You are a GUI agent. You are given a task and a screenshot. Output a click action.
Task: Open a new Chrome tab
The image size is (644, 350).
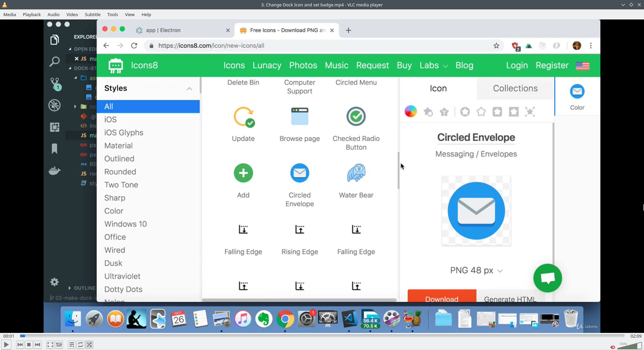348,30
